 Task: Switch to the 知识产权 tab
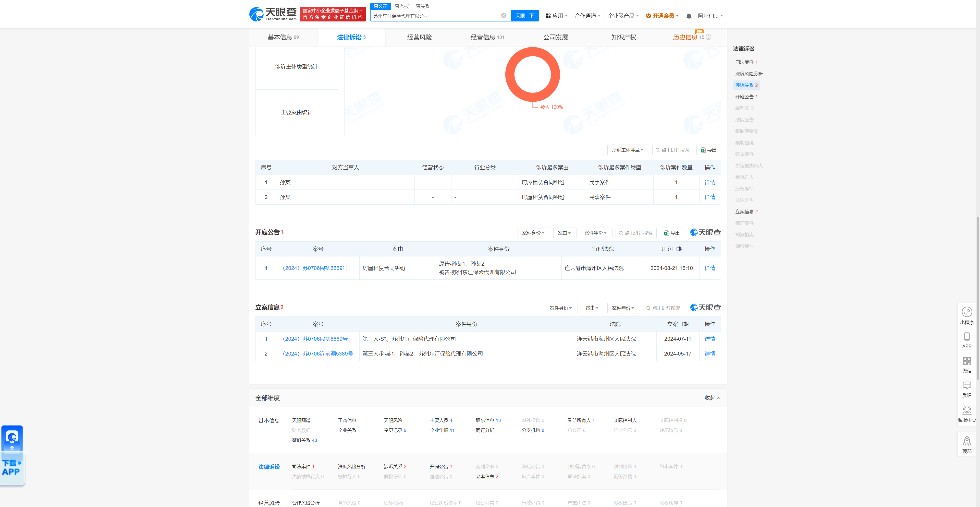pyautogui.click(x=623, y=37)
